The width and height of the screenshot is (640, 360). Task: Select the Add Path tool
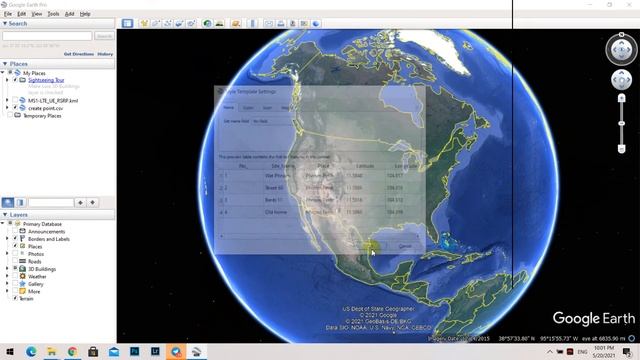point(168,23)
